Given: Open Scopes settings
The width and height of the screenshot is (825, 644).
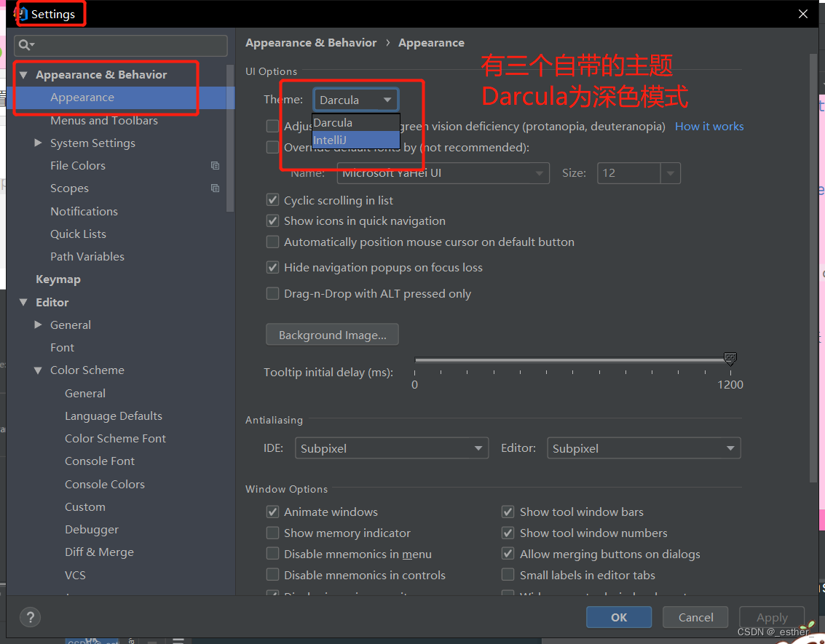Looking at the screenshot, I should (x=69, y=188).
